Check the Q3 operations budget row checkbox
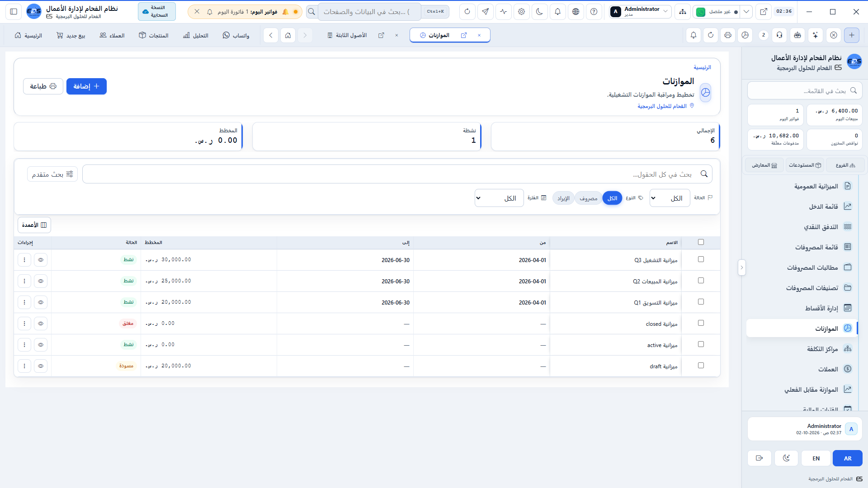868x488 pixels. click(x=701, y=259)
